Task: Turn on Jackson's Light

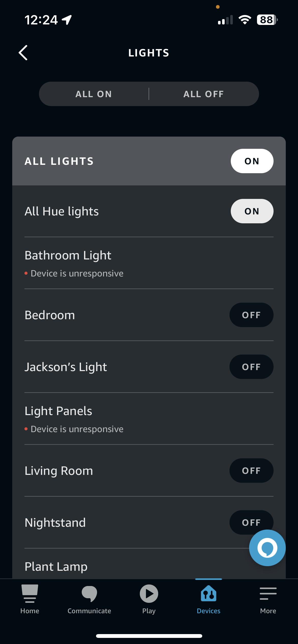Action: (251, 367)
